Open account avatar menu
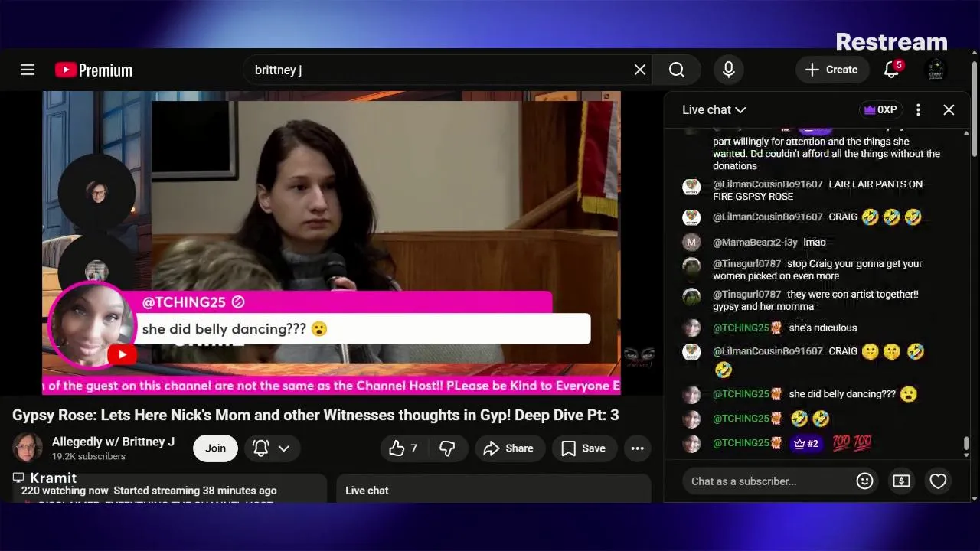Image resolution: width=980 pixels, height=551 pixels. pos(936,70)
